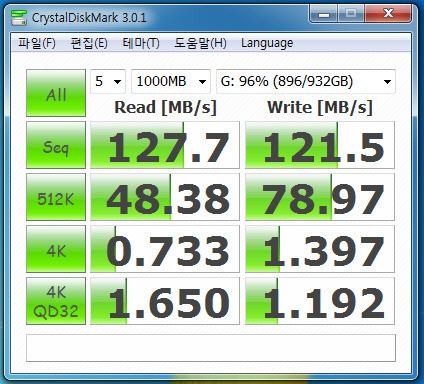Click the 4K write result 1.397
Screen dimensions: 424x384
(x=320, y=249)
